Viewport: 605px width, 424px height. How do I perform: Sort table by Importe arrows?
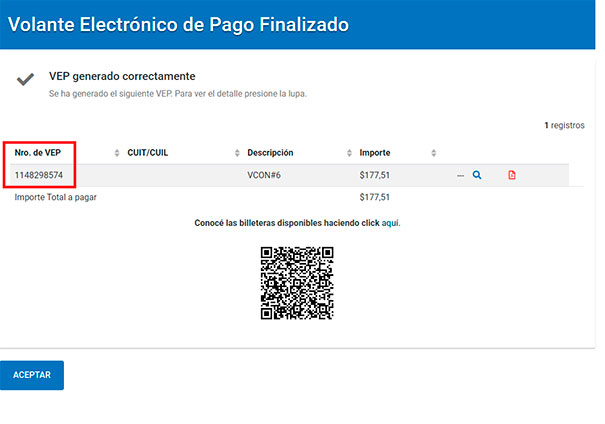click(434, 153)
